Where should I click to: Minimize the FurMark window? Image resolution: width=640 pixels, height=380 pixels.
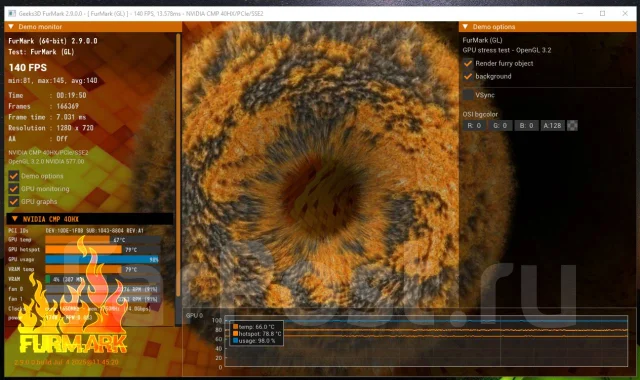point(580,13)
